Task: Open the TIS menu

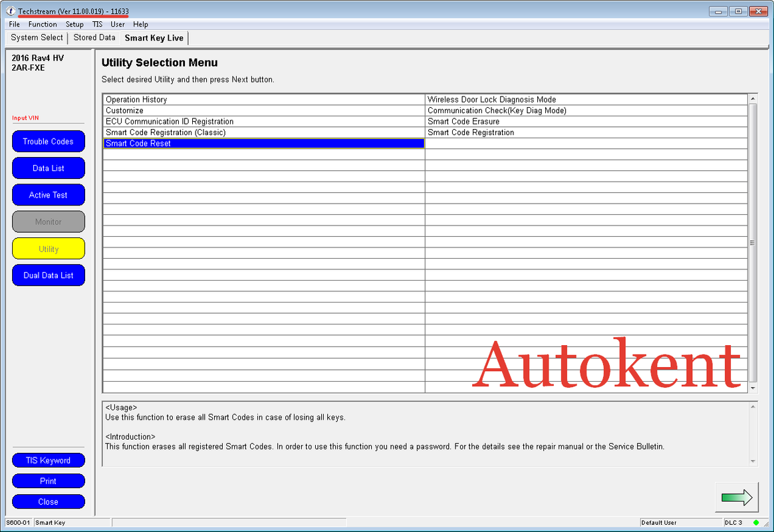Action: pyautogui.click(x=97, y=24)
